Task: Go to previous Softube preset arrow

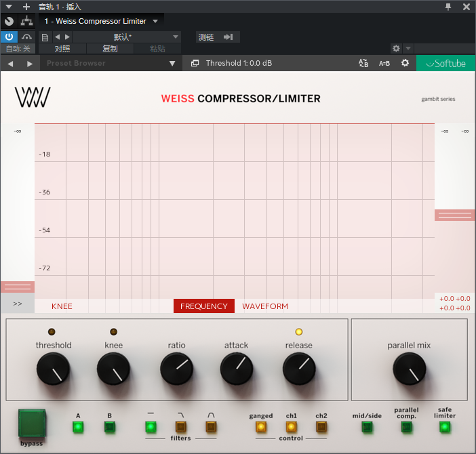Action: (x=10, y=64)
